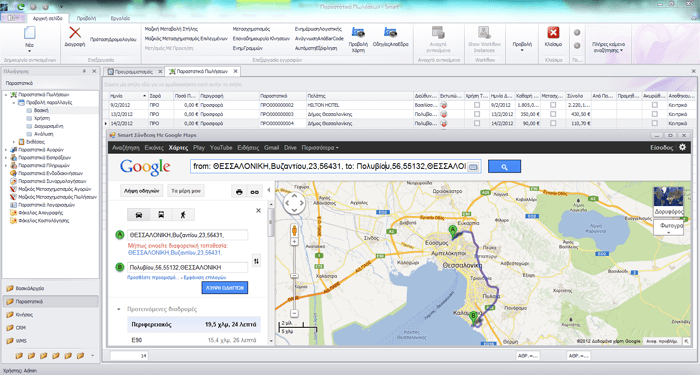The image size is (700, 375).
Task: Collapse Προβολή παραλλαγές tree node
Action: click(x=14, y=103)
